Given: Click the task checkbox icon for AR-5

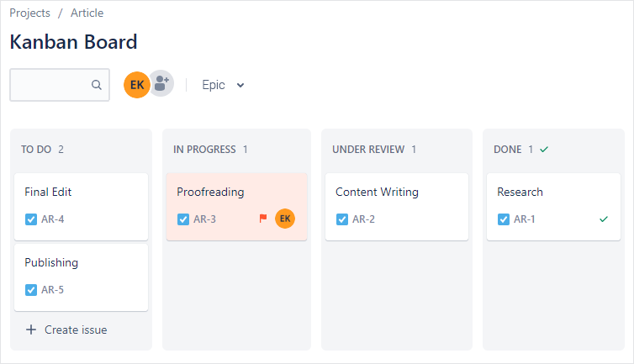Looking at the screenshot, I should 31,290.
